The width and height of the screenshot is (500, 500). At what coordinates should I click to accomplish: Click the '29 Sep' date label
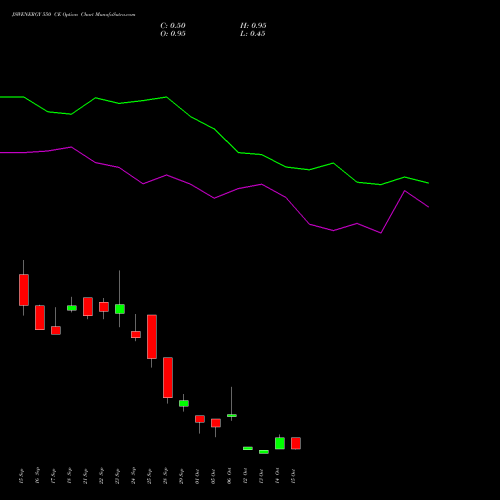click(x=182, y=476)
